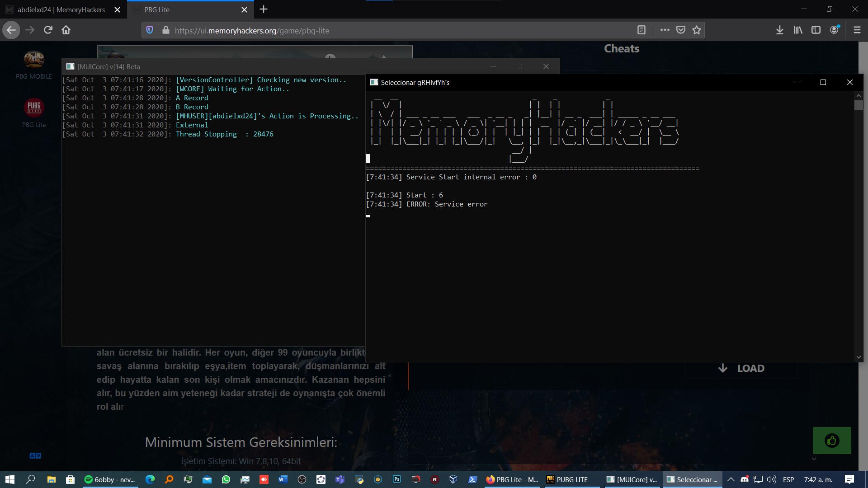Switch to MUICore taskbar button
Viewport: 868px width, 488px height.
[632, 479]
